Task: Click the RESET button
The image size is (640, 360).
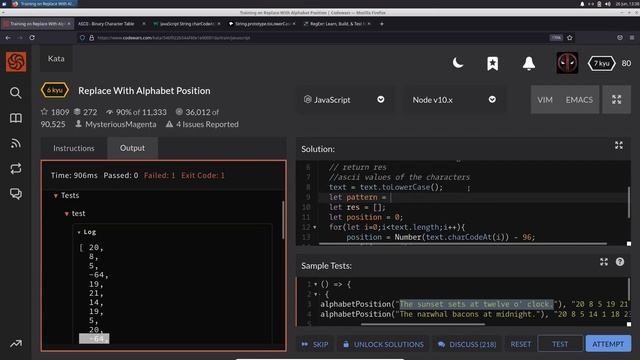Action: [x=520, y=344]
